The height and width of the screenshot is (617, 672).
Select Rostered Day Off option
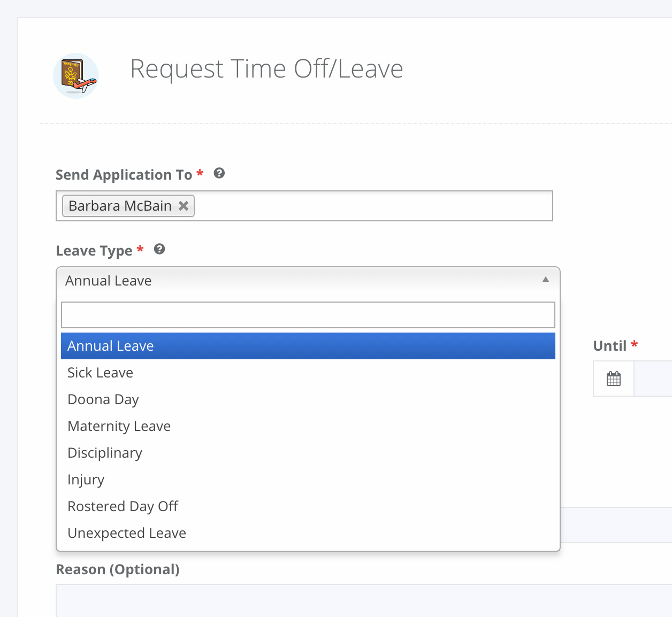coord(308,506)
